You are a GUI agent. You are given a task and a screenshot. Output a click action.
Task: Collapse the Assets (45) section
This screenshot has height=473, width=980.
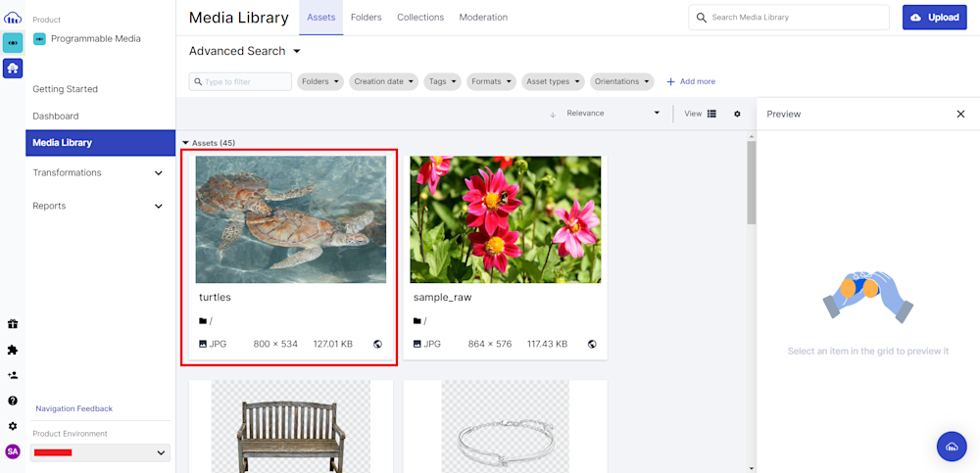click(185, 143)
